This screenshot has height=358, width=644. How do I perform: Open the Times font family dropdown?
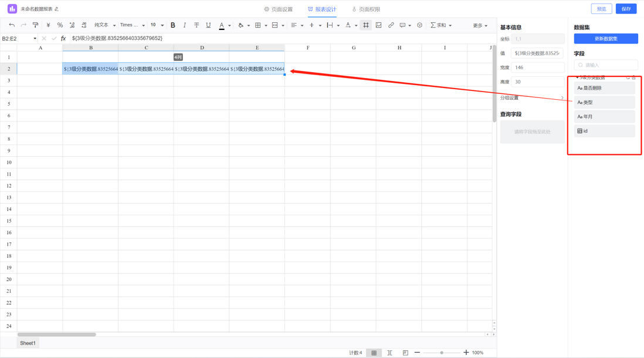point(132,25)
